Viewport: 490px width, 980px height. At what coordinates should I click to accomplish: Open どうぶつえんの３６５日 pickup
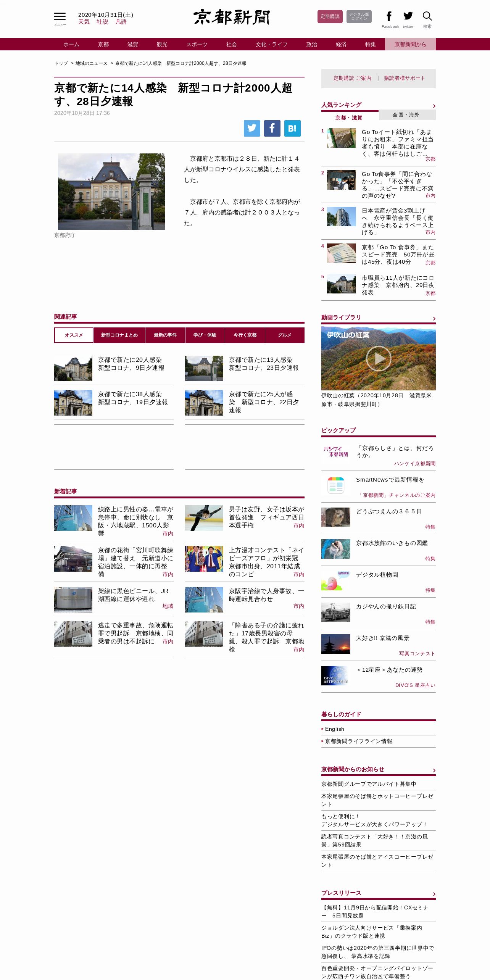click(389, 511)
